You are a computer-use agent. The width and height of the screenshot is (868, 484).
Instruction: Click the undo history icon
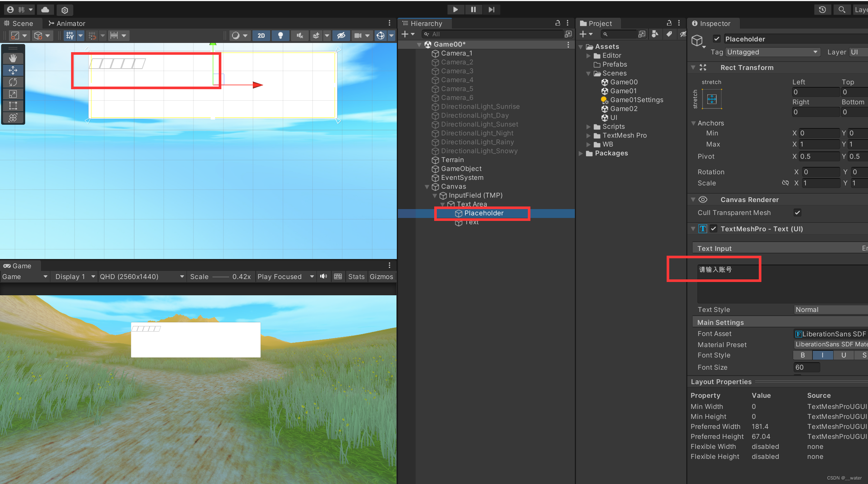click(822, 10)
